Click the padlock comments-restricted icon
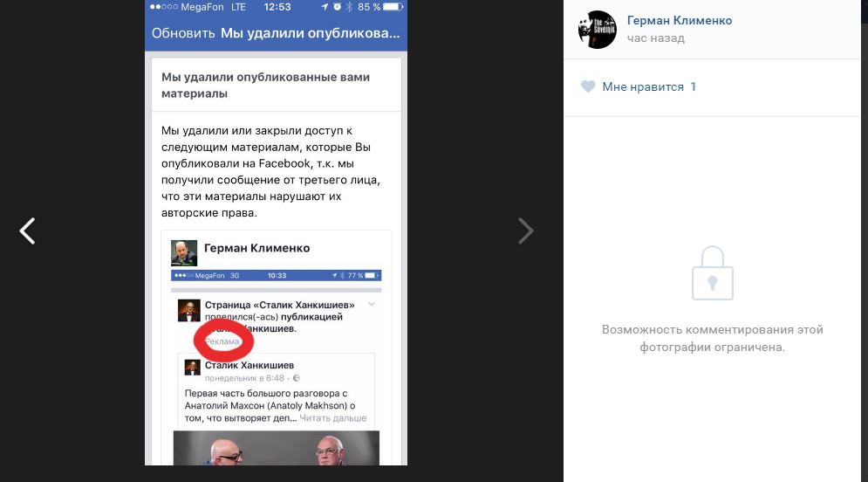 [713, 273]
